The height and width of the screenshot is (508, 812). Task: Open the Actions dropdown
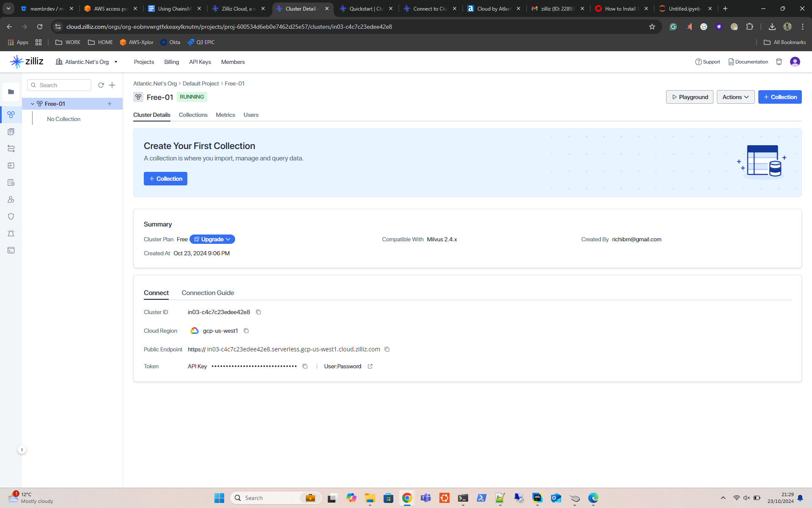(735, 97)
